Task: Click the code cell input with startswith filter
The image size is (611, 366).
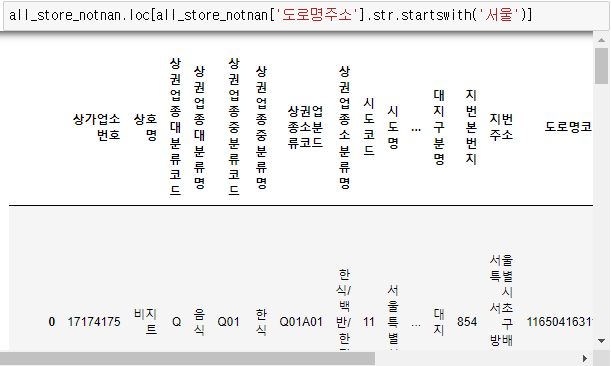Action: tap(306, 15)
